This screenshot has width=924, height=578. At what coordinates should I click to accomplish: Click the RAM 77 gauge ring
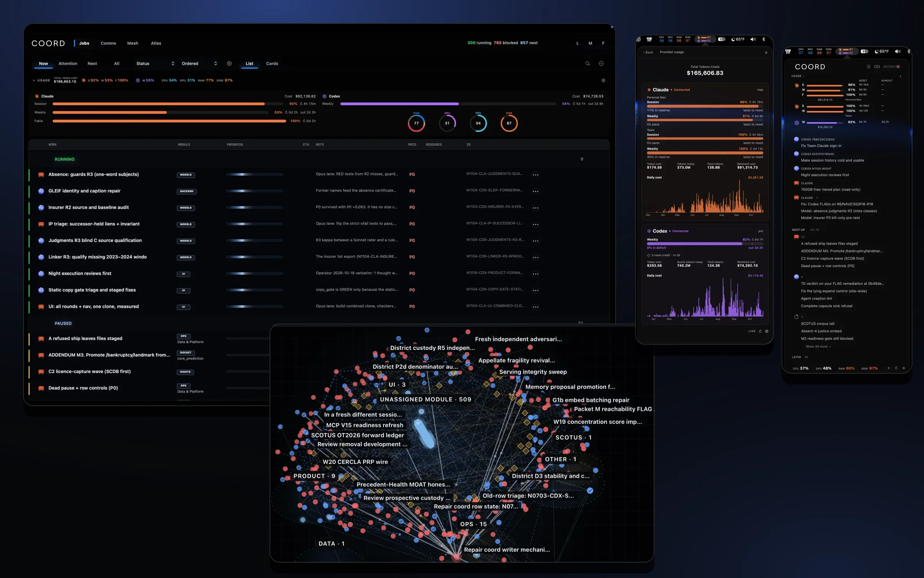[x=416, y=123]
